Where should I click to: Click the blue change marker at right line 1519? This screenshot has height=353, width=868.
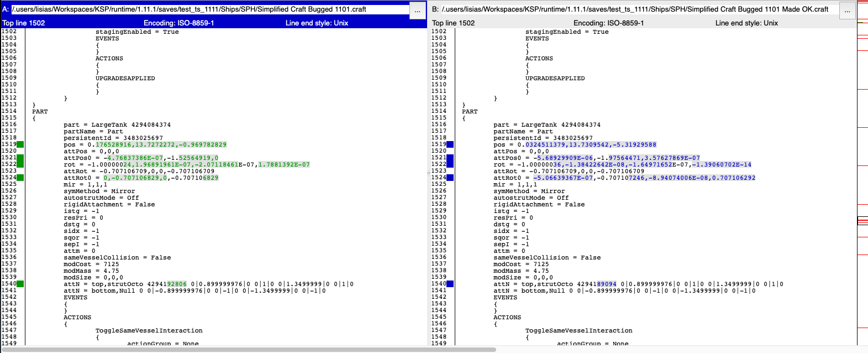coord(450,144)
